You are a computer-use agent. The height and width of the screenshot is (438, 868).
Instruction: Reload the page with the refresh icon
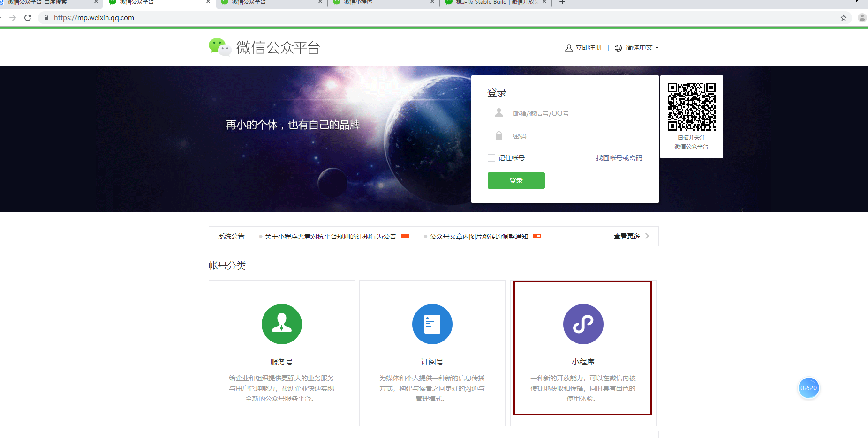pyautogui.click(x=28, y=18)
